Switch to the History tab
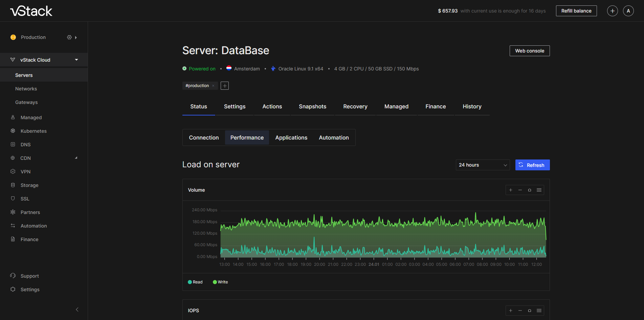644x320 pixels. 472,106
